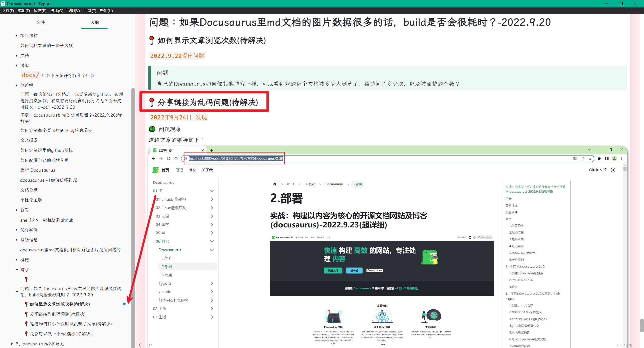Expand the 侧边栏 outline node
This screenshot has width=644, height=348.
[16, 85]
